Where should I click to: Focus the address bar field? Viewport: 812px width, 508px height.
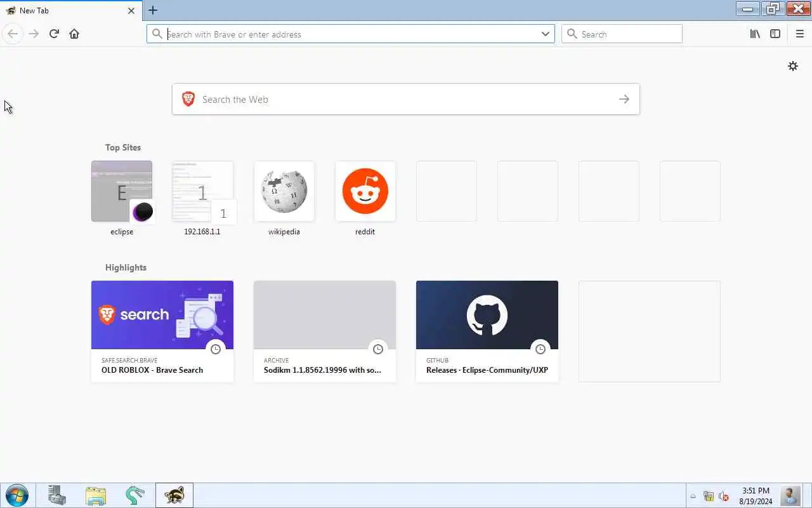[x=351, y=34]
